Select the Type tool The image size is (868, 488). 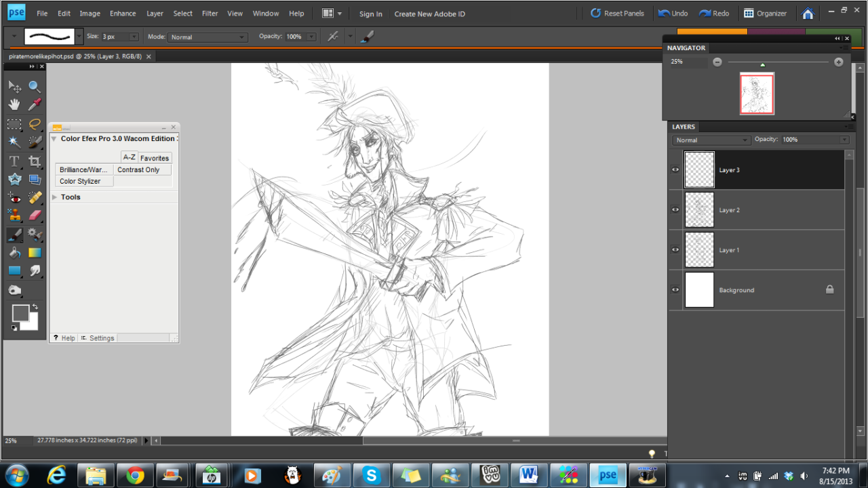[14, 161]
